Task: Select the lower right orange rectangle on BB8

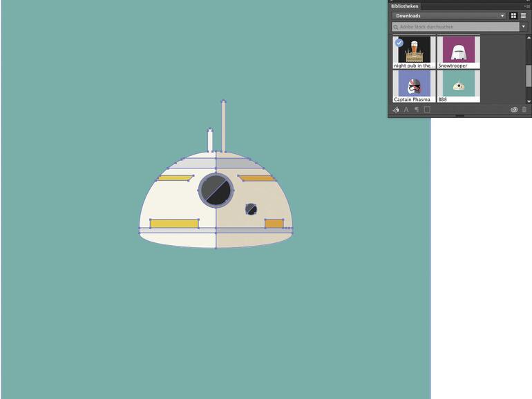Action: [x=274, y=224]
